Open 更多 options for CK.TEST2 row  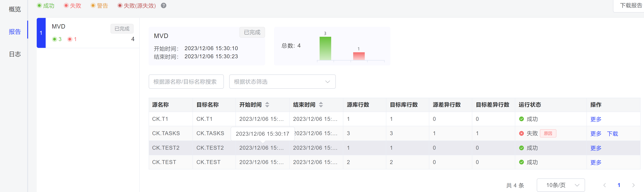tap(595, 148)
